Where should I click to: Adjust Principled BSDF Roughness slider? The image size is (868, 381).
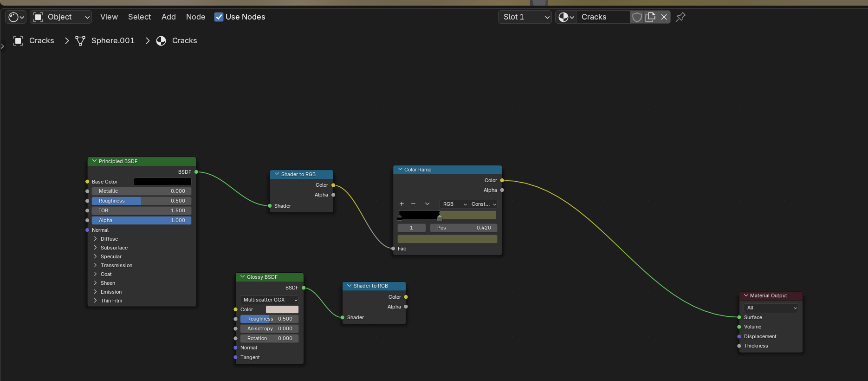[x=142, y=201]
